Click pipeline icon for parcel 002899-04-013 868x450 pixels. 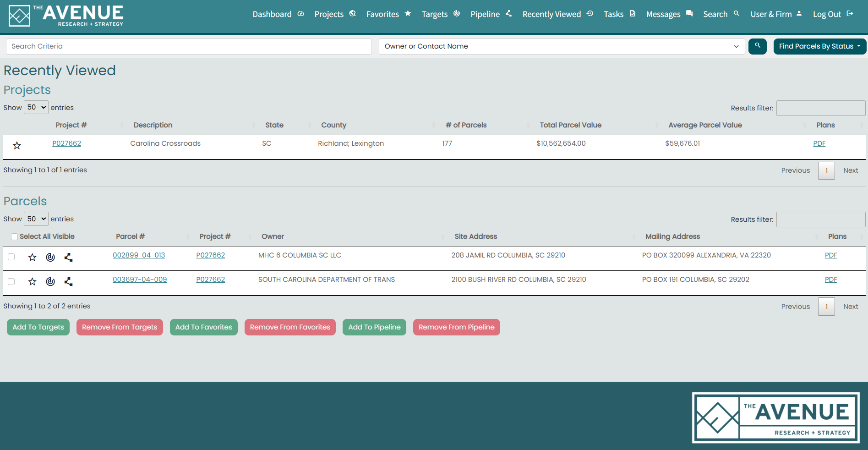coord(68,257)
